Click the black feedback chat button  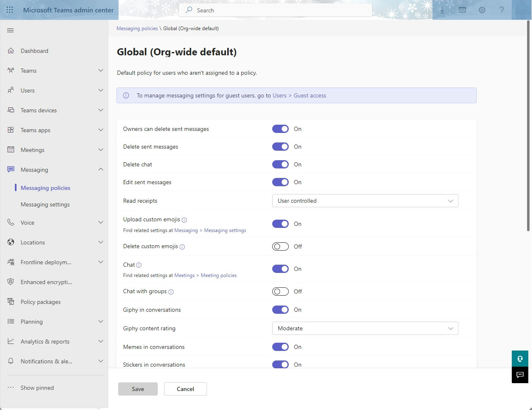(520, 375)
